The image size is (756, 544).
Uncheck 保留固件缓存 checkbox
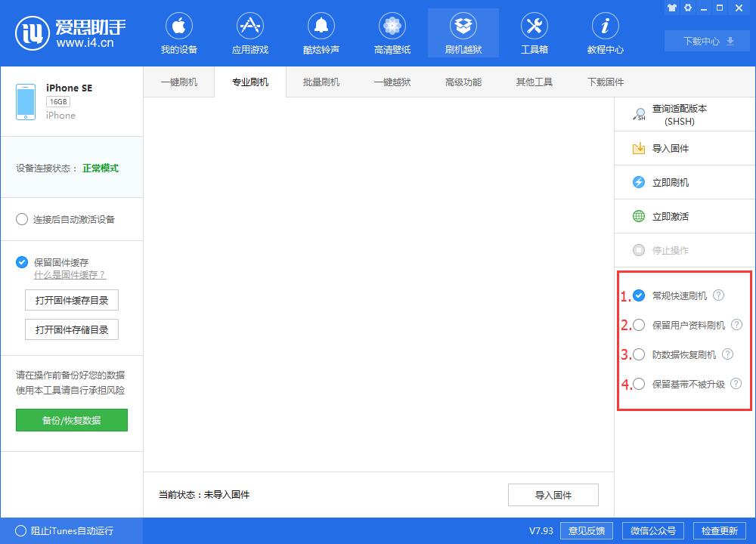tap(22, 262)
